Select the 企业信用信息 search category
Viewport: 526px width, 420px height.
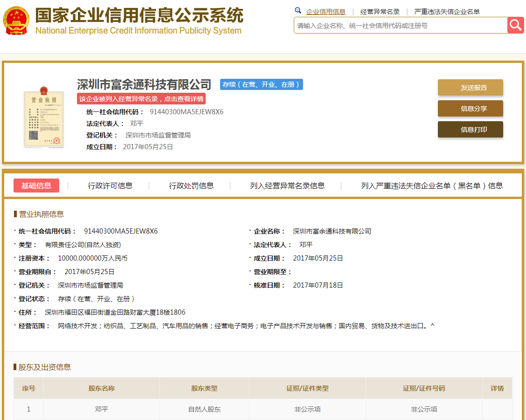coord(325,12)
